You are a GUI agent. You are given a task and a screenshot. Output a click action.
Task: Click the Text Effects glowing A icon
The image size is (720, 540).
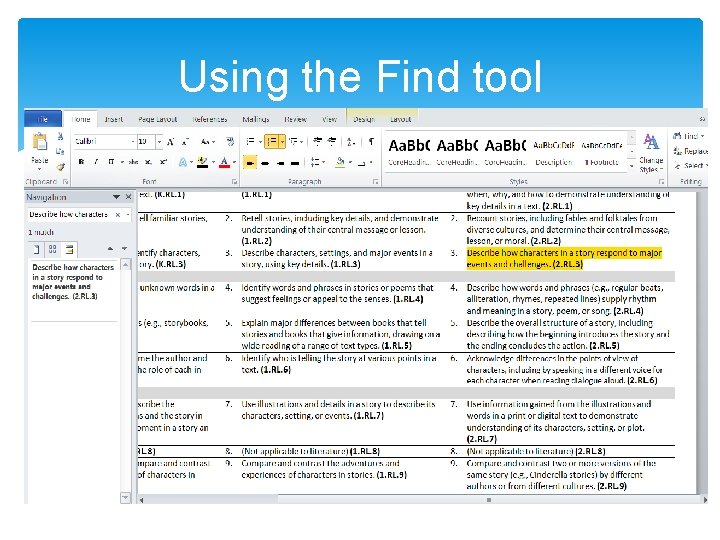pos(183,162)
